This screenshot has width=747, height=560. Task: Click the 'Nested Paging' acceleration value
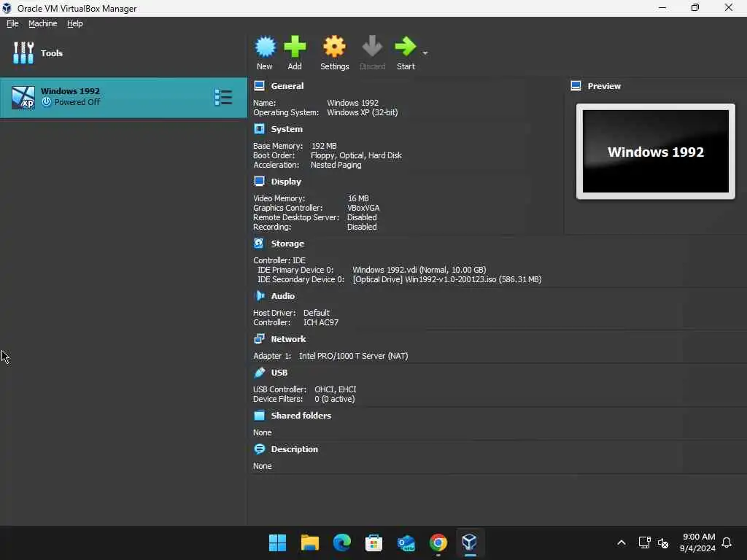pos(336,165)
